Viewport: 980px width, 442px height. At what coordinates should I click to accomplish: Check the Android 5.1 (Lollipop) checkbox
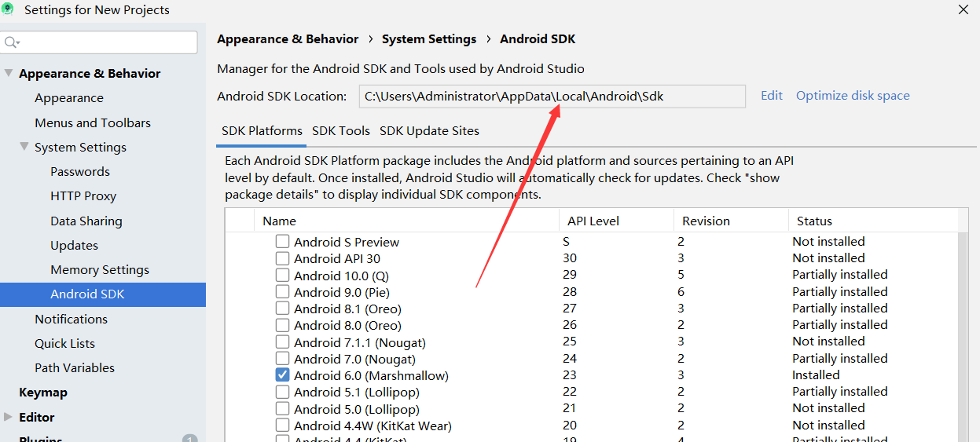pos(282,392)
